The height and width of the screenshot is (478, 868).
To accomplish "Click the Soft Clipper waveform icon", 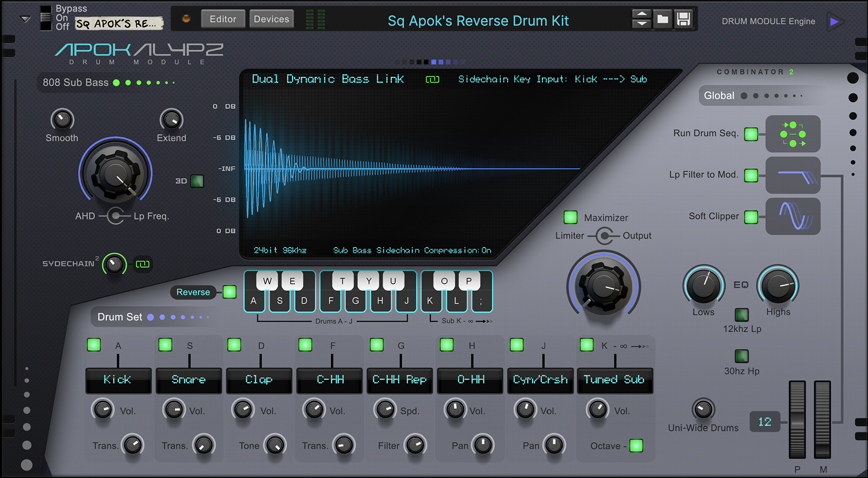I will [793, 216].
